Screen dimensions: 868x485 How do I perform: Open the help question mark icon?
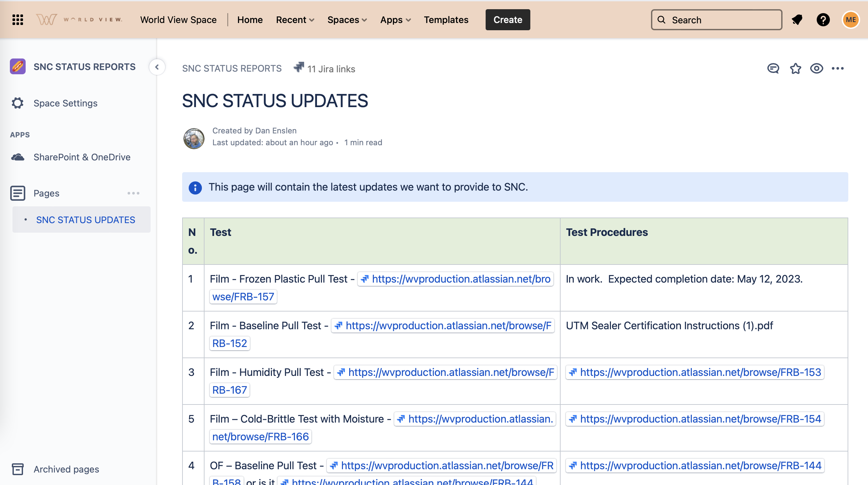click(x=823, y=20)
